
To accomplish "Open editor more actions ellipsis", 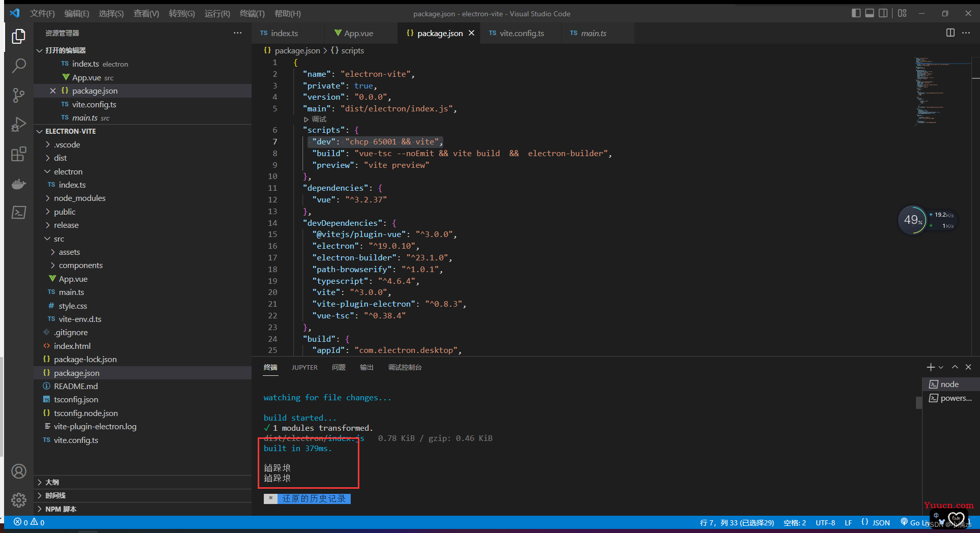I will (x=966, y=33).
